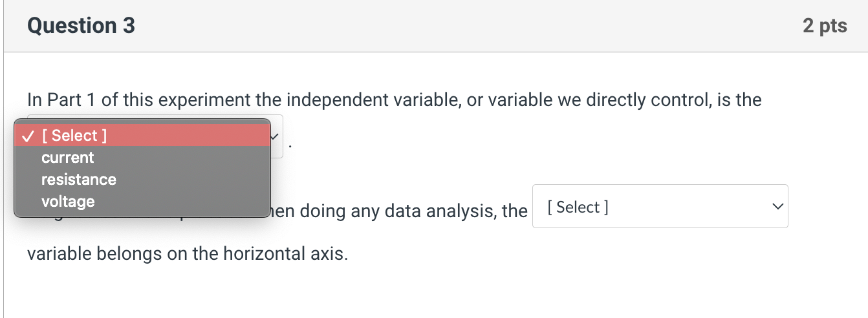
Task: Click the period after the first dropdown
Action: click(290, 145)
